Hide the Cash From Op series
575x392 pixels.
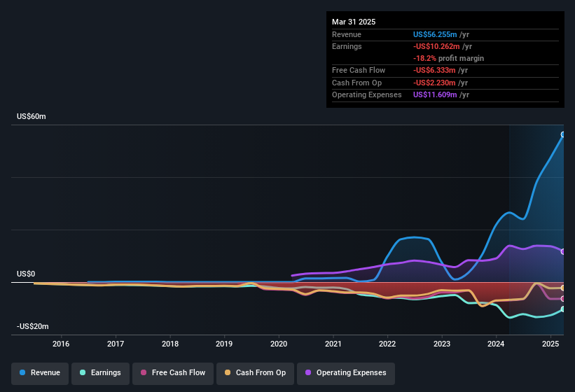(255, 373)
